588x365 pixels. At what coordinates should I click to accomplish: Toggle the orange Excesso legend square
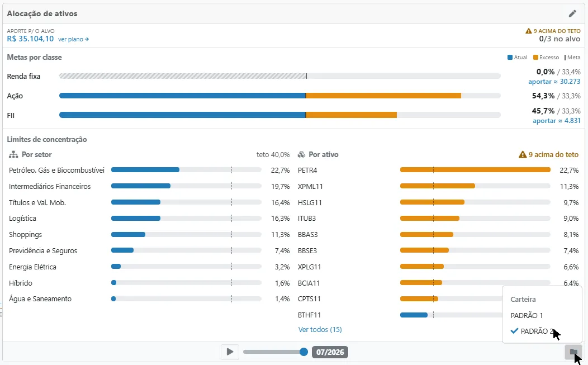535,58
